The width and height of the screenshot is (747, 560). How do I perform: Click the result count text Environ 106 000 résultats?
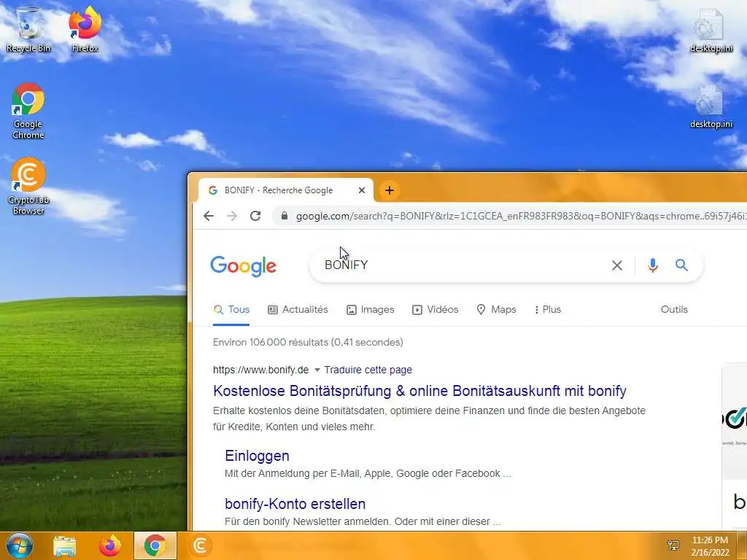(308, 343)
